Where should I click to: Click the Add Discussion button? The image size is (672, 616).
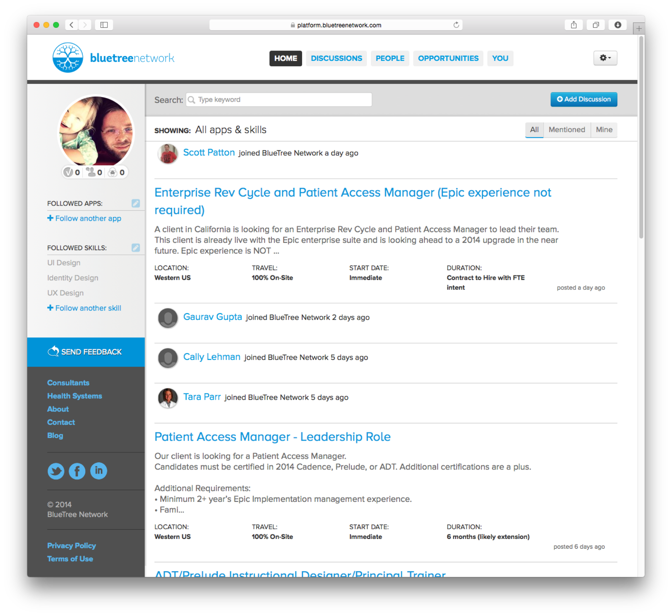click(583, 99)
